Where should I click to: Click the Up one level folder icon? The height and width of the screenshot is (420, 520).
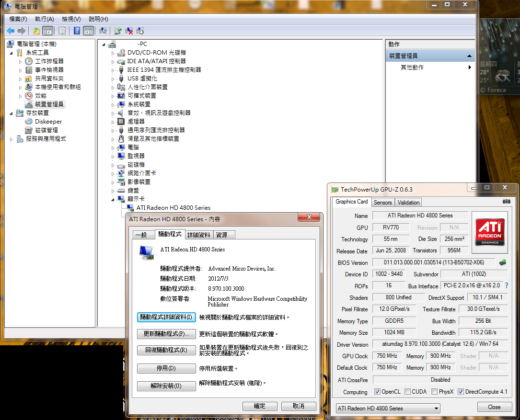point(36,31)
